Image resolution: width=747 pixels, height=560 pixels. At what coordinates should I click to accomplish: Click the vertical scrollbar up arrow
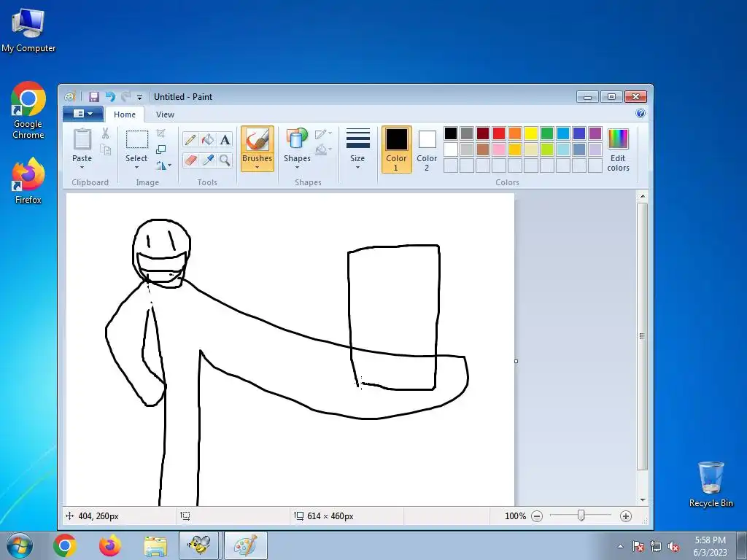click(643, 196)
